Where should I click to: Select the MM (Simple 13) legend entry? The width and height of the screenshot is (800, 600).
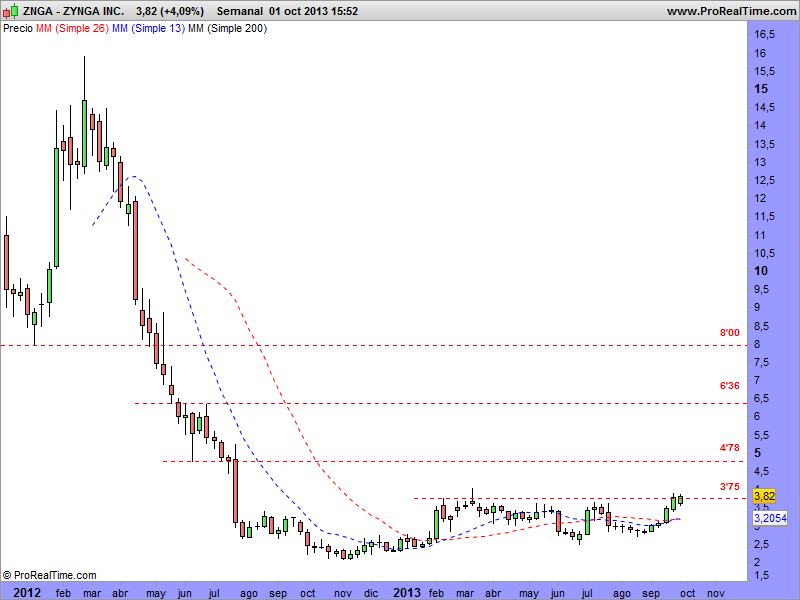pos(148,29)
